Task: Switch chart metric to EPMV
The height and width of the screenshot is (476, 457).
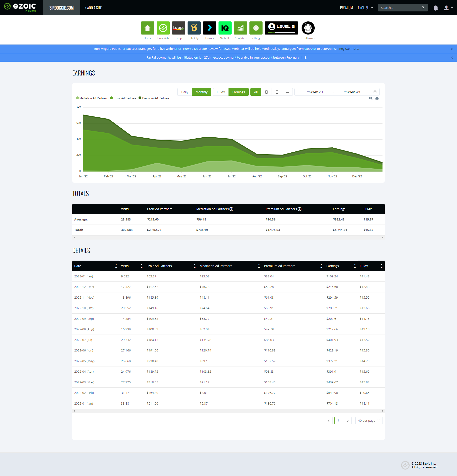Action: coord(221,92)
